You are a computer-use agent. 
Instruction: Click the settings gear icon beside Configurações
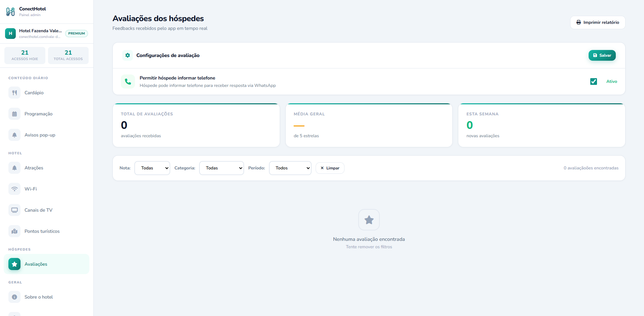[128, 55]
